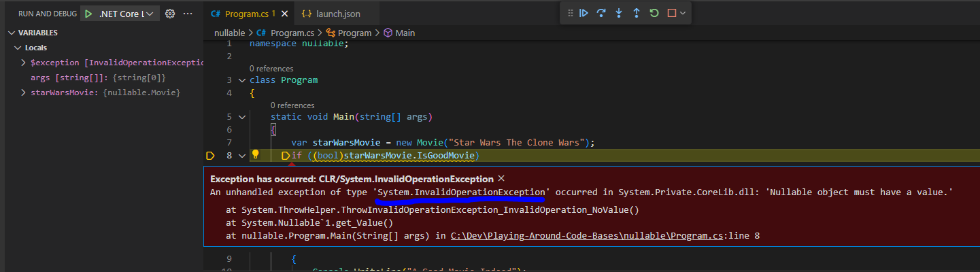
Task: Click the 0 references lens above class Program
Action: click(271, 69)
